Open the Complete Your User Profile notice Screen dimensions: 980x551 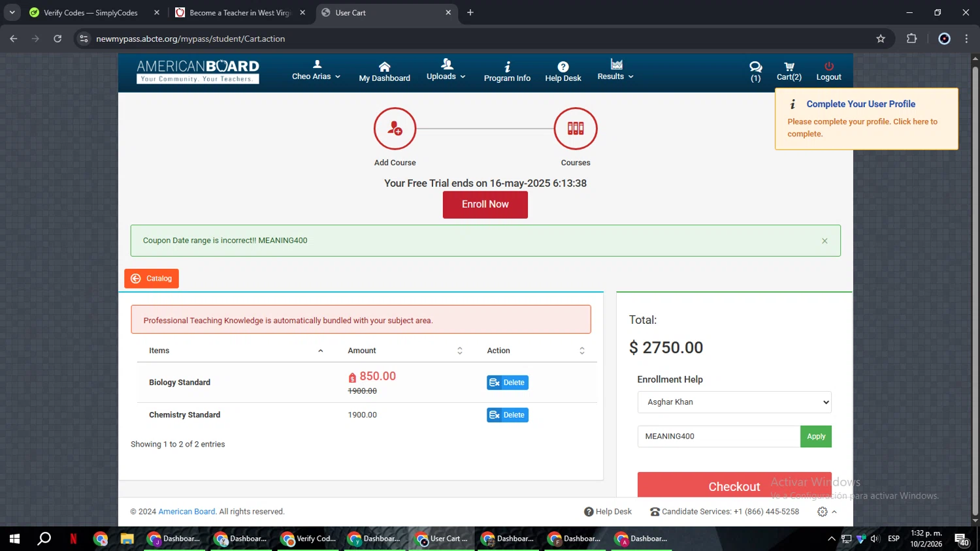point(866,119)
